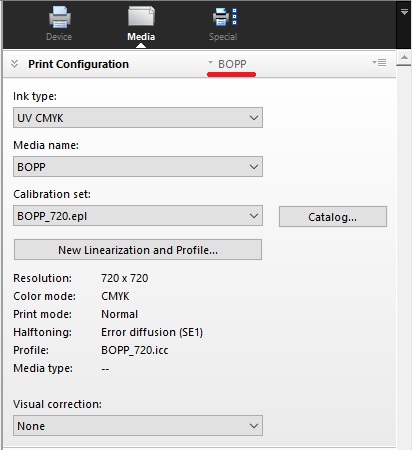This screenshot has width=413, height=450.
Task: Click the scrollbar up arrow
Action: [x=404, y=57]
